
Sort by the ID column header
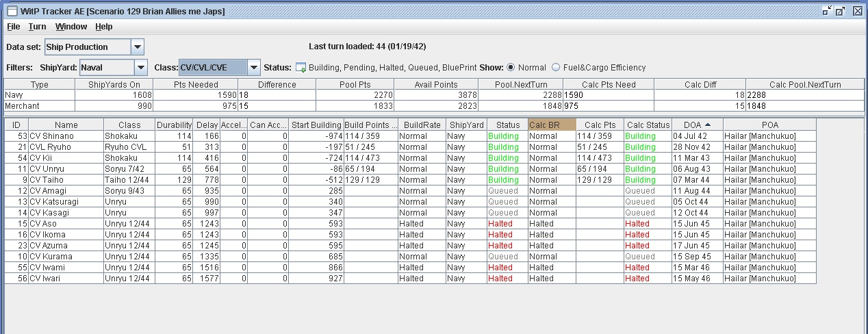coord(16,125)
